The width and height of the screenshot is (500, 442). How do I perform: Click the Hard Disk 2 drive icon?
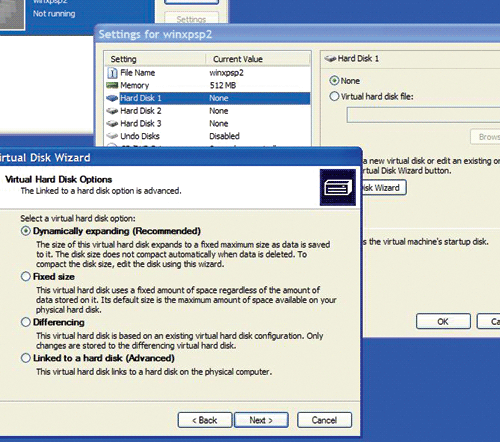(112, 111)
